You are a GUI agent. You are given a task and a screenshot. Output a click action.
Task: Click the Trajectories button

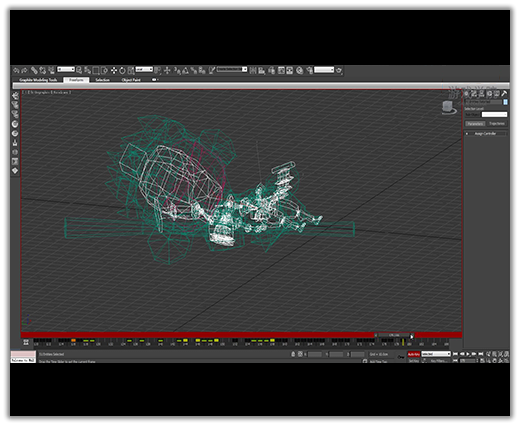tap(497, 124)
